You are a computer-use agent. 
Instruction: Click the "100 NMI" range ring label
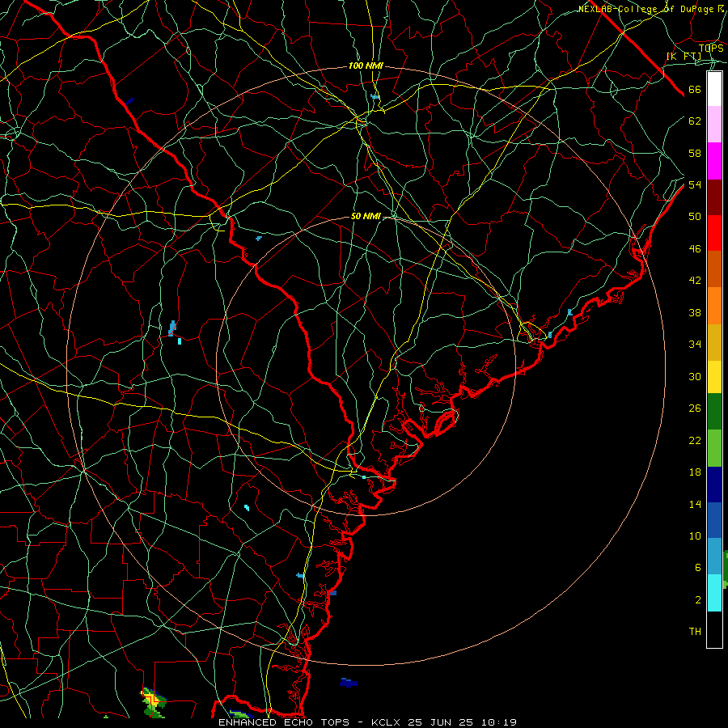coord(366,66)
